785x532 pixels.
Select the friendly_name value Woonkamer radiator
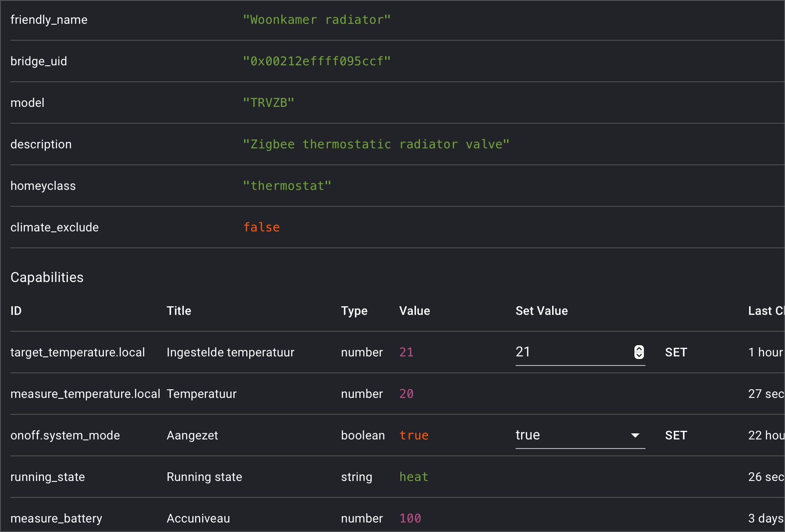coord(316,19)
